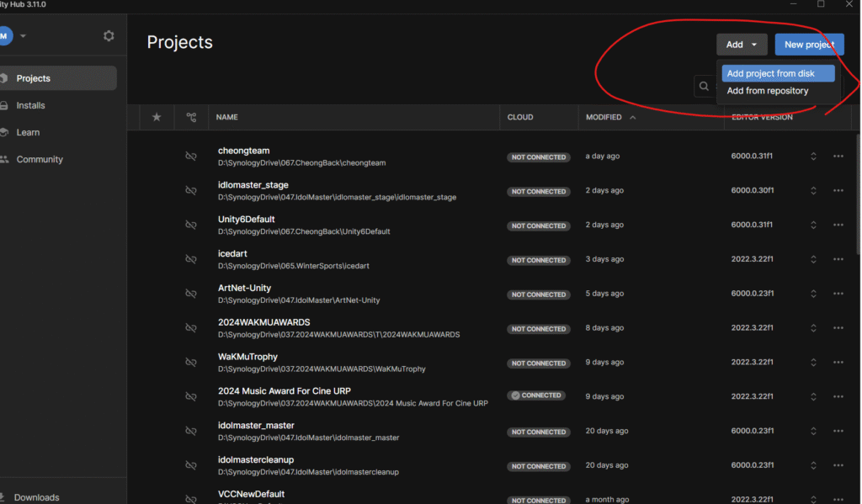Viewport: 862px width, 504px height.
Task: Change editor version for cheongteam project
Action: click(x=813, y=157)
